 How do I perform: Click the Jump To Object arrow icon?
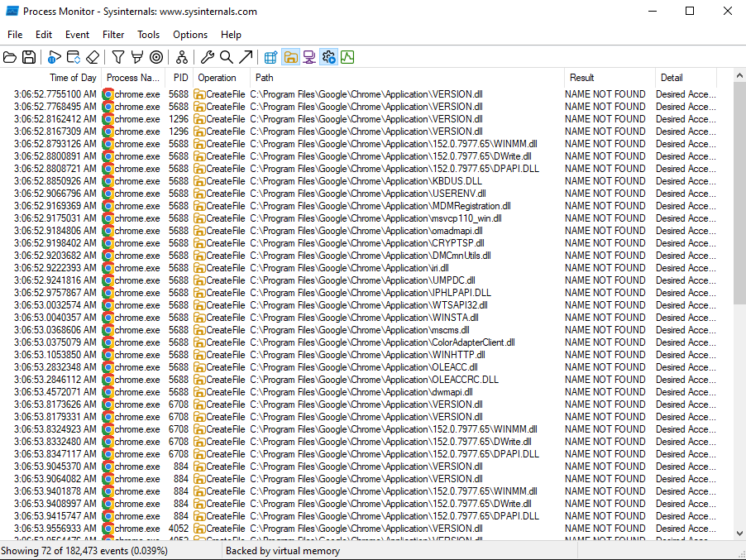pos(246,58)
